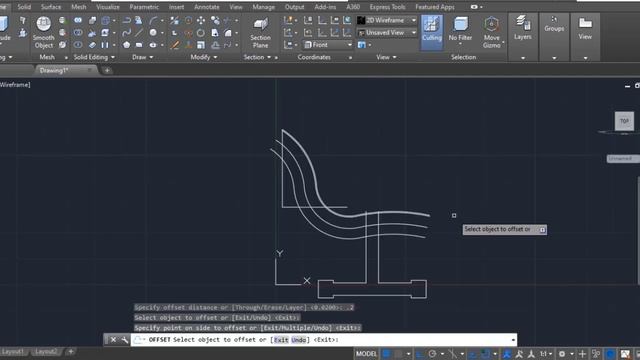Click the Solid Union icon
The image size is (640, 360).
78,20
